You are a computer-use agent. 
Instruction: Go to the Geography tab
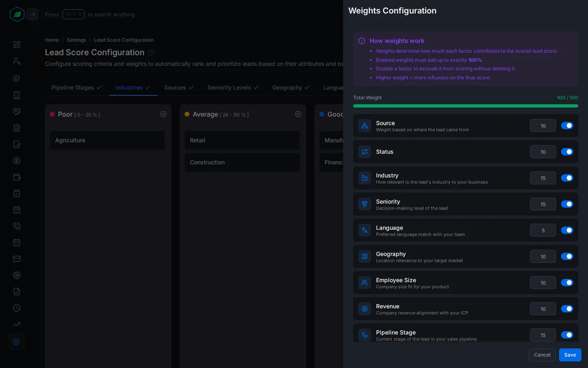[291, 88]
